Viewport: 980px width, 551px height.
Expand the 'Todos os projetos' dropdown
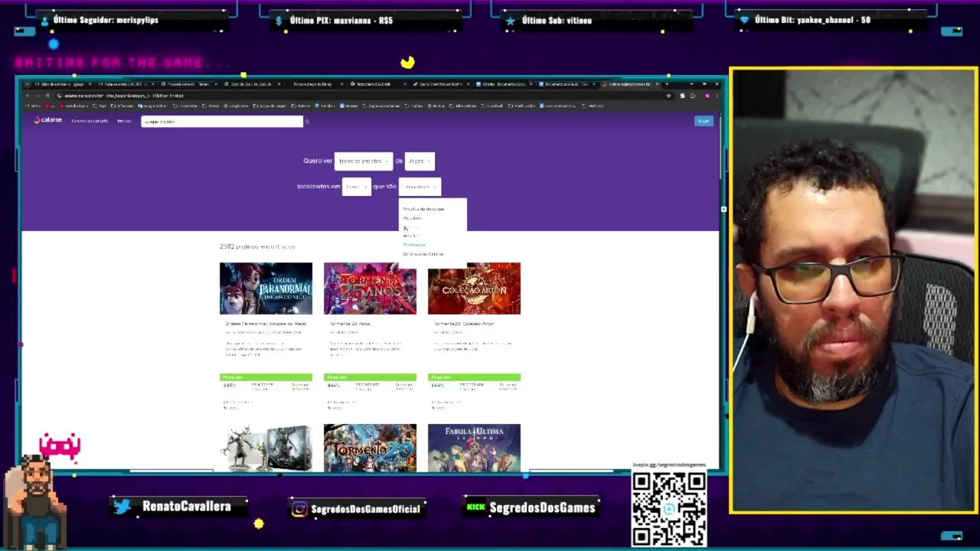point(364,161)
